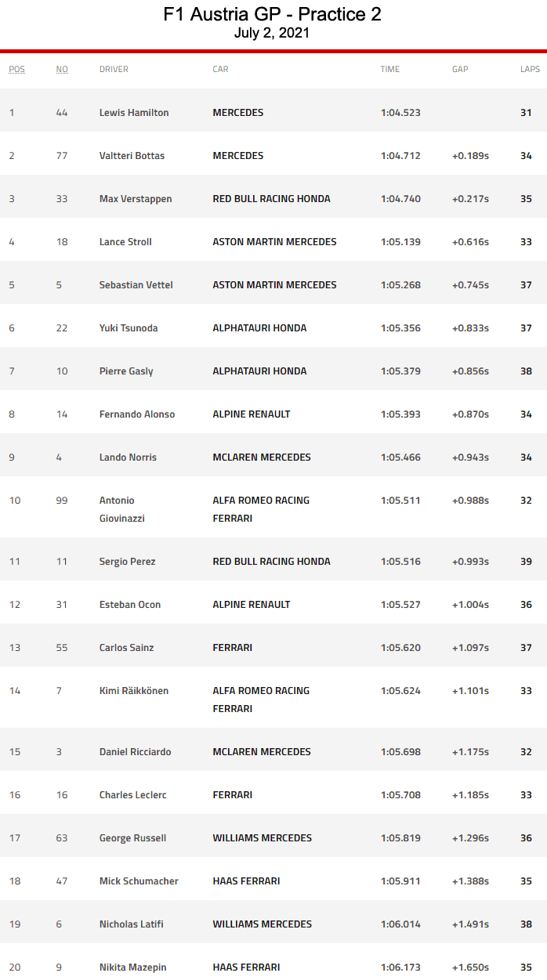Click on Valtteri Bottas's name
547x980 pixels.
(x=132, y=156)
